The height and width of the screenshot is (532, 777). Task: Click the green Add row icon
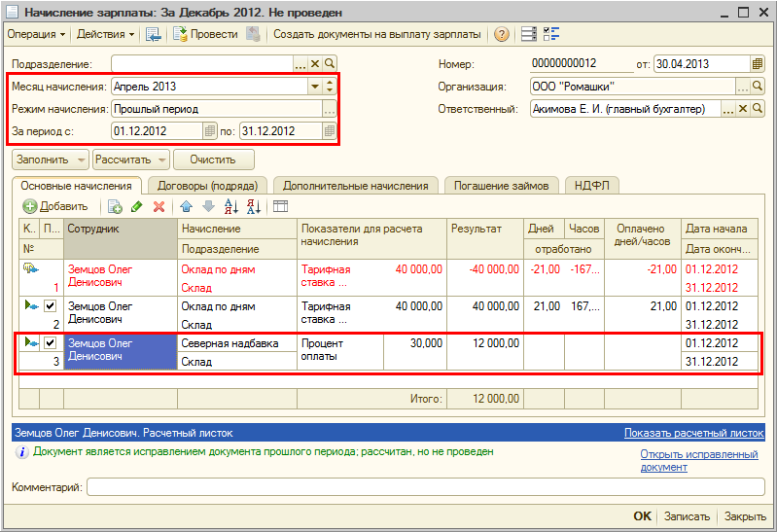coord(31,206)
